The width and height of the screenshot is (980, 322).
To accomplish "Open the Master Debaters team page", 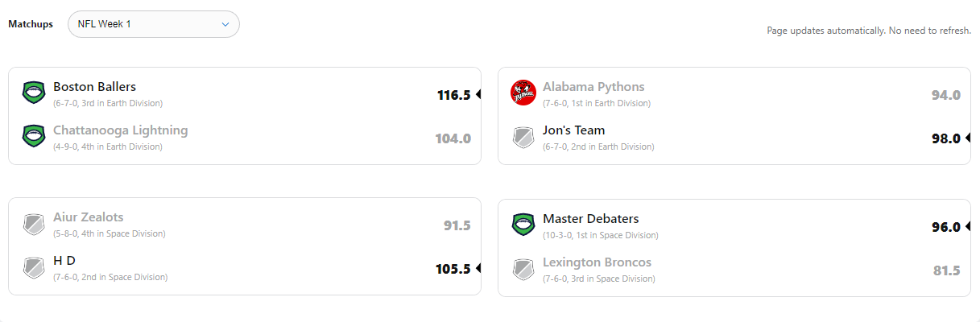I will (x=590, y=219).
